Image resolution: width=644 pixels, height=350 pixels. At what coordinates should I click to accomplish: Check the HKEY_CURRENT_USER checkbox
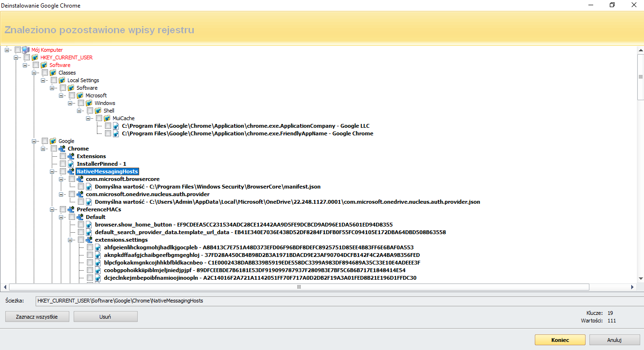(27, 57)
